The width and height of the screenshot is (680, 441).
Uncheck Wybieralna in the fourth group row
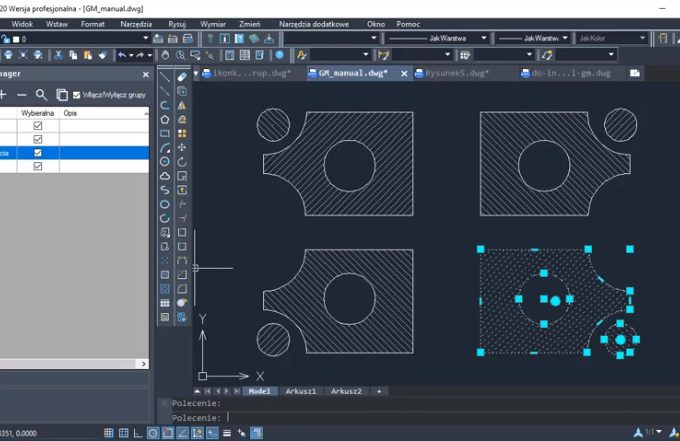[38, 166]
